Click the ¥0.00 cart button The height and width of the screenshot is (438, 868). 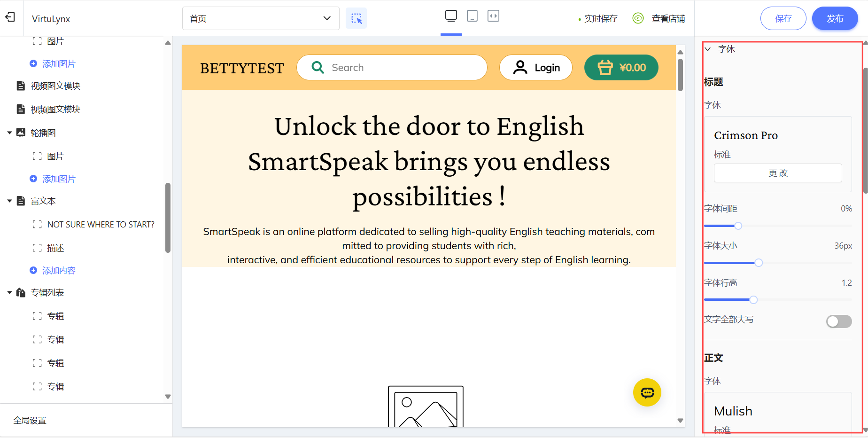point(621,68)
